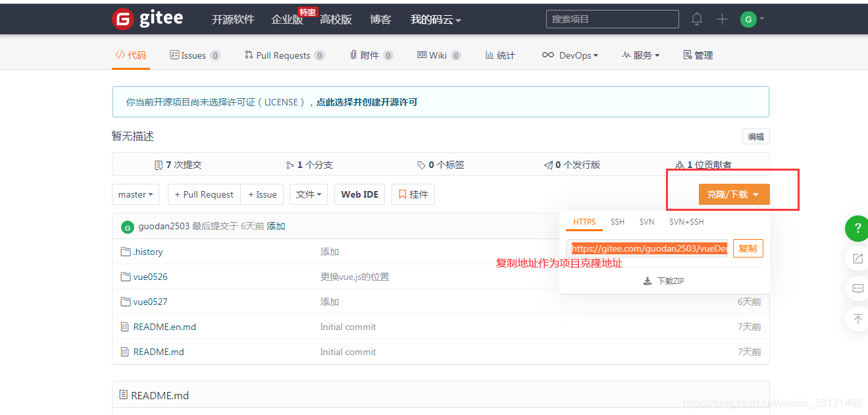This screenshot has width=868, height=415.
Task: Open the 1 个分支 branches link
Action: (309, 165)
